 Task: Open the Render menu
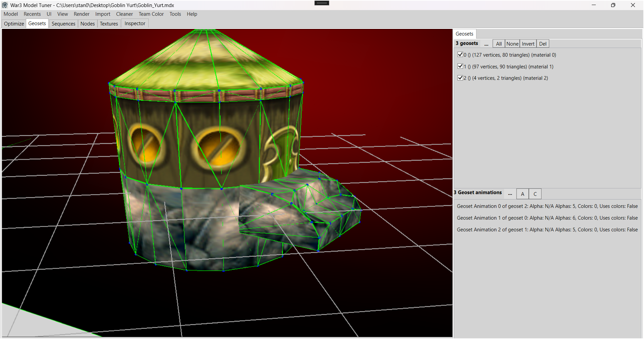82,14
